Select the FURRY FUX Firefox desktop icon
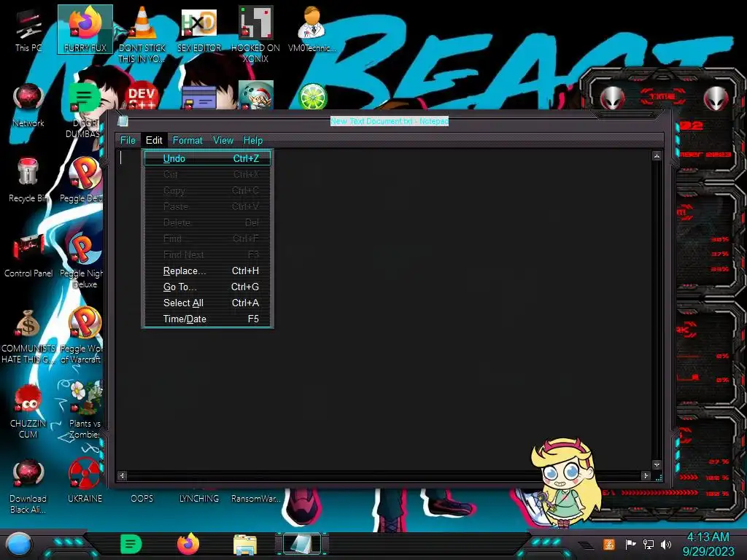Image resolution: width=747 pixels, height=560 pixels. tap(85, 29)
